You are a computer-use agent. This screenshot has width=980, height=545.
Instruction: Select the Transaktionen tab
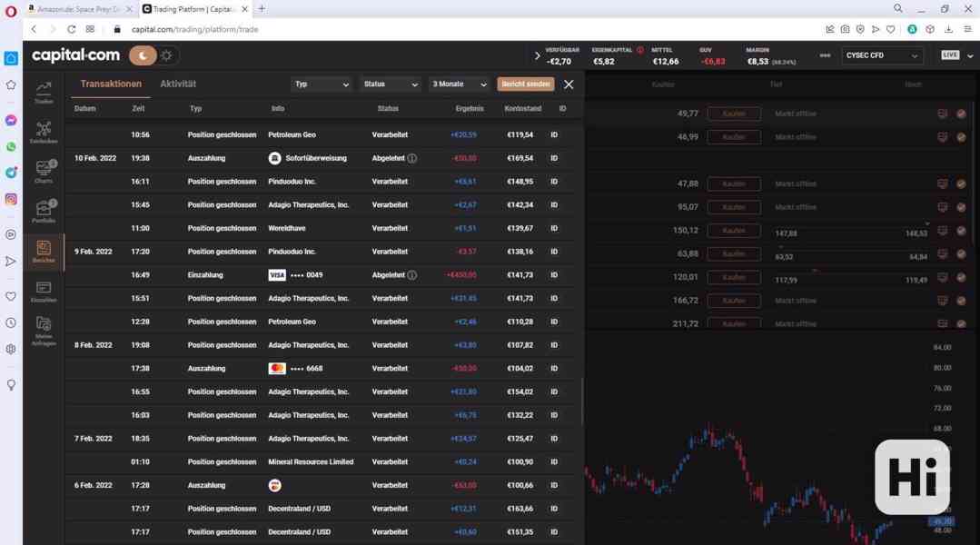point(111,84)
